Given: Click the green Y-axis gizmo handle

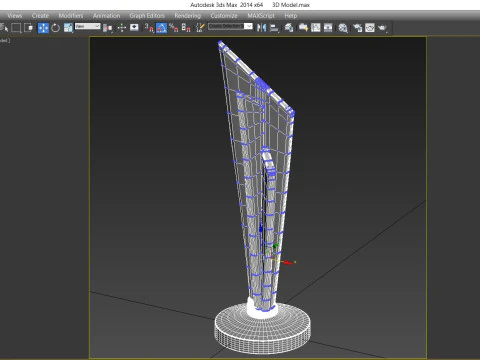Looking at the screenshot, I should 275,246.
